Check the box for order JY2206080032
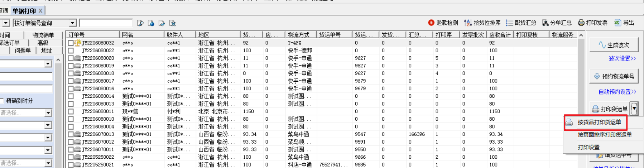 71,43
